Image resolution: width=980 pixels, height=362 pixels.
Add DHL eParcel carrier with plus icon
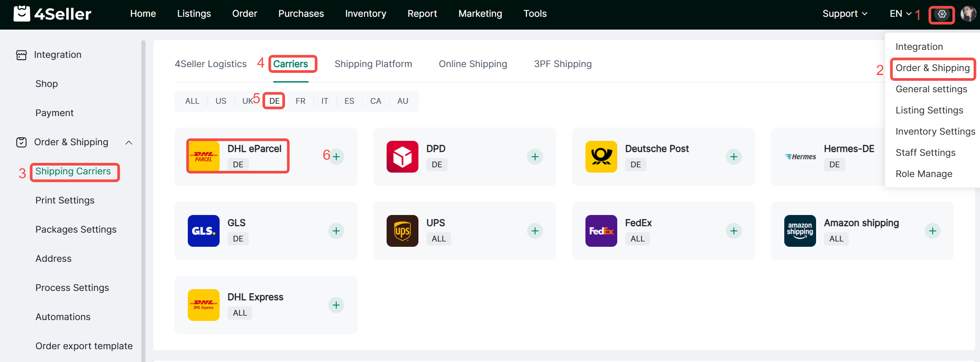(336, 157)
